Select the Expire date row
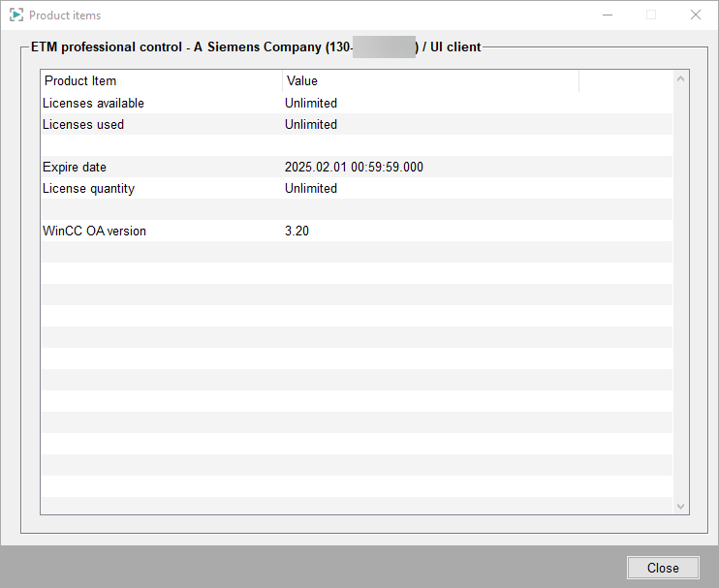Screen dimensions: 719x588 pyautogui.click(x=75, y=167)
